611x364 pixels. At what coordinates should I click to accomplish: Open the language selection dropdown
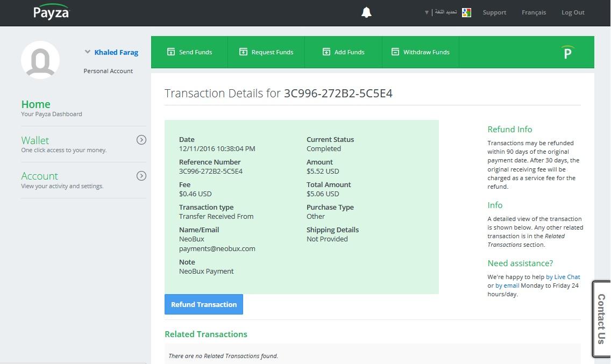441,12
